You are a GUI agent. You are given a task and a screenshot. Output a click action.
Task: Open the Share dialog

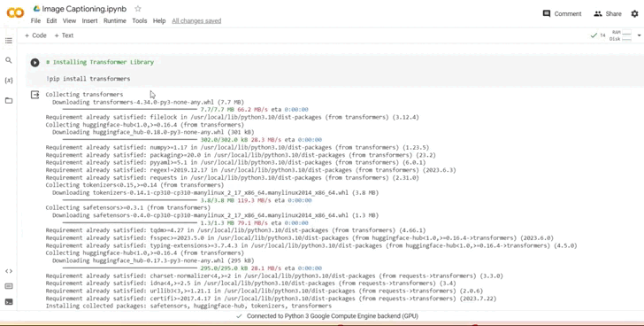pyautogui.click(x=608, y=14)
